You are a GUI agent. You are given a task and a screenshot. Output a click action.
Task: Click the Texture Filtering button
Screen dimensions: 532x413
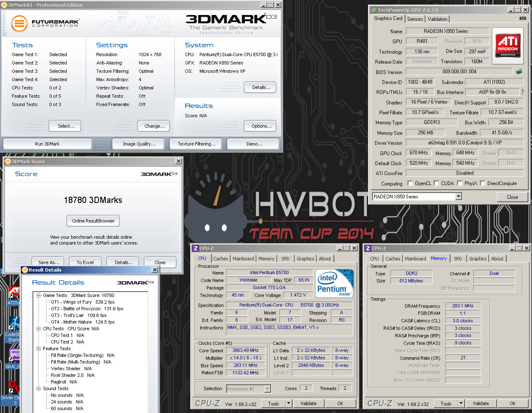point(196,144)
